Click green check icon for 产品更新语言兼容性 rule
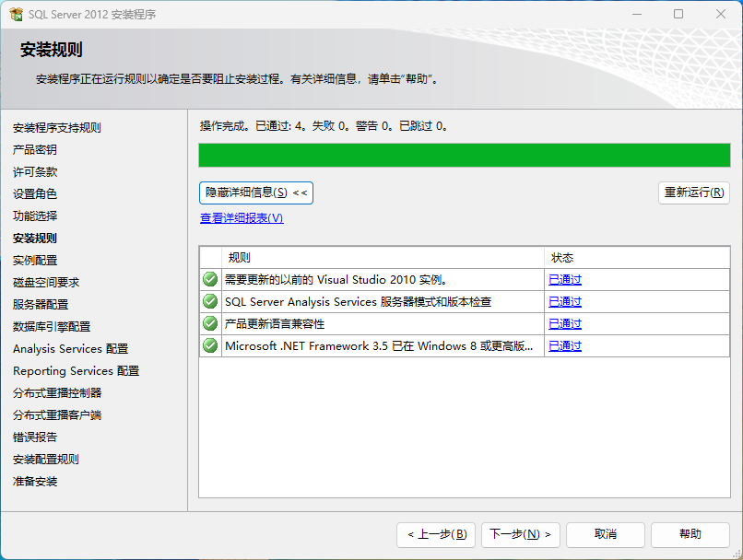 (210, 324)
